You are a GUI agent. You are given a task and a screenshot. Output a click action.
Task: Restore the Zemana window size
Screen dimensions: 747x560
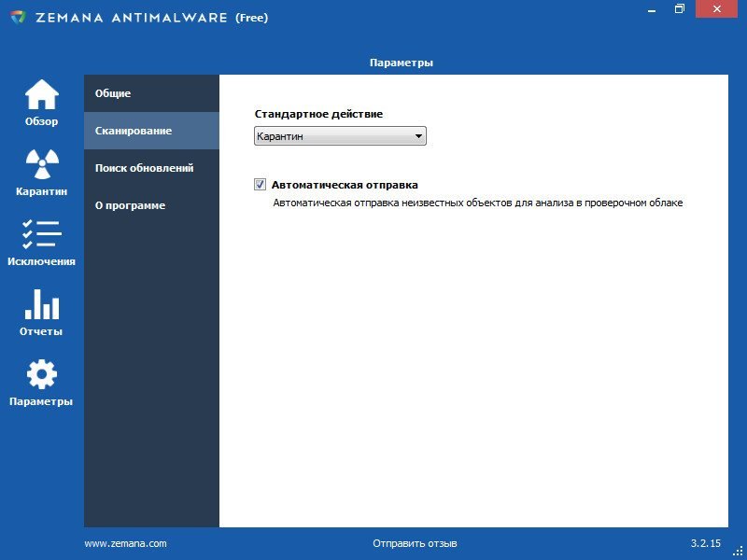680,9
